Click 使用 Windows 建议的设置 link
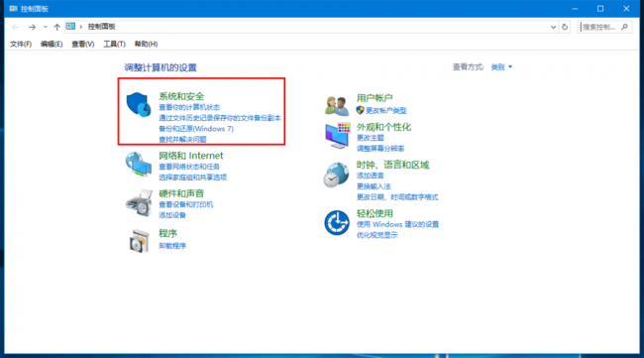The width and height of the screenshot is (644, 358). click(x=397, y=224)
